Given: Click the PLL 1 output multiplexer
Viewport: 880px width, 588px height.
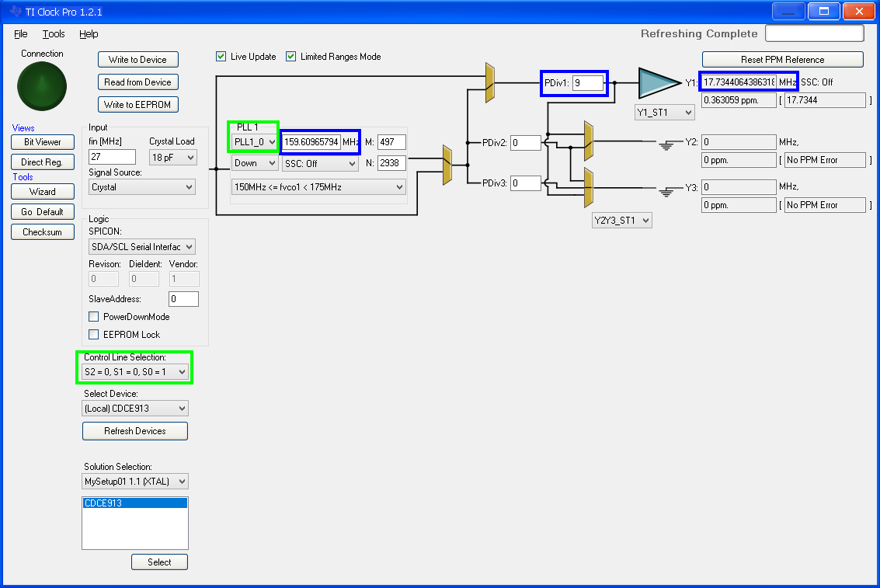Looking at the screenshot, I should pyautogui.click(x=447, y=165).
